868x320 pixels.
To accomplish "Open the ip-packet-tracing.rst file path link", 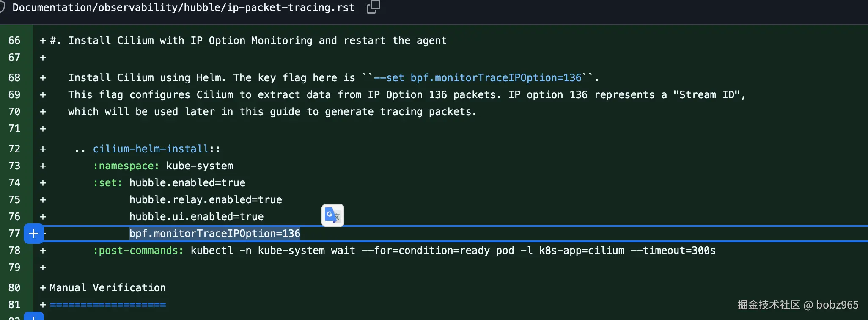I will (183, 8).
